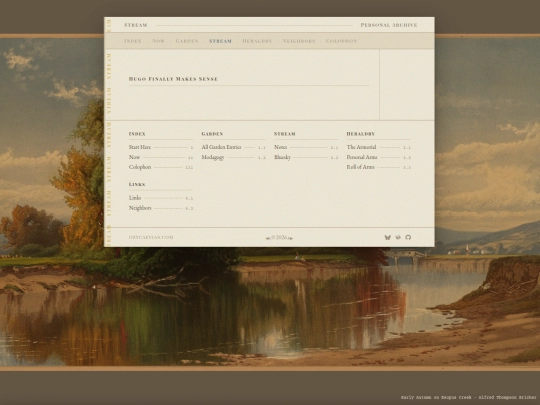The width and height of the screenshot is (540, 405).
Task: Click the painting credit caption at bottom right
Action: coord(468,397)
